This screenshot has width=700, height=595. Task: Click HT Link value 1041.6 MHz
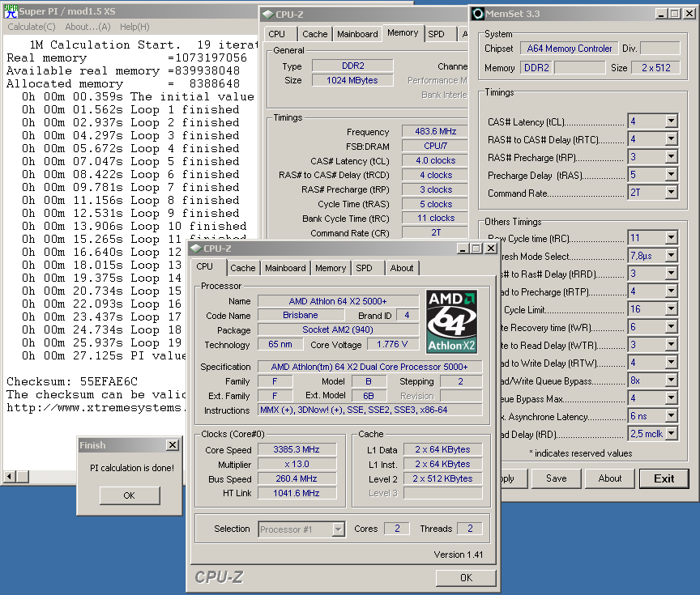tap(297, 493)
